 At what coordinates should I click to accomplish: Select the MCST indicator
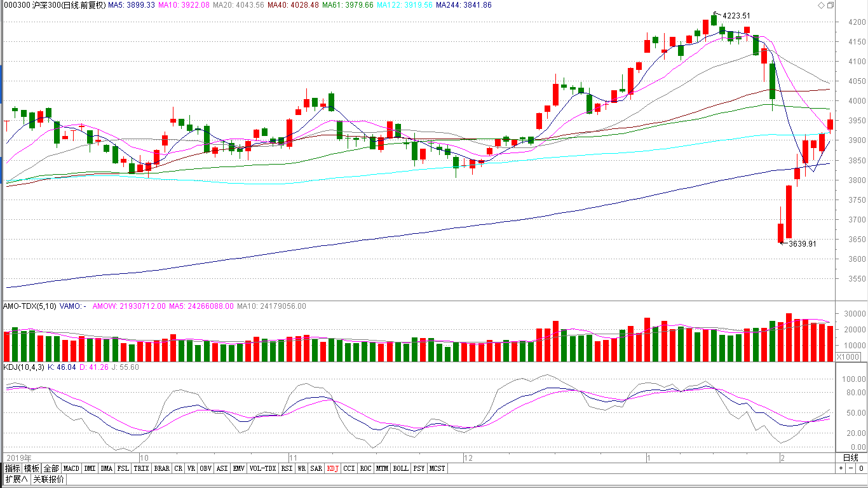point(437,468)
